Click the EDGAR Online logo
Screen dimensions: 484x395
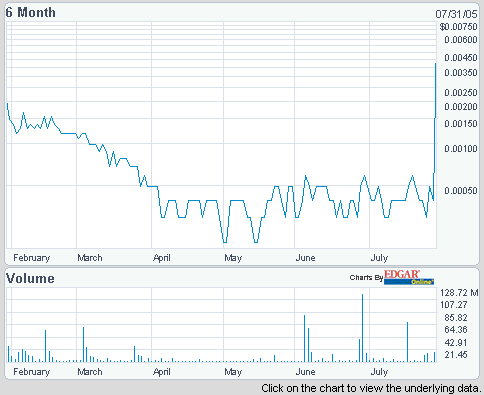(x=409, y=277)
